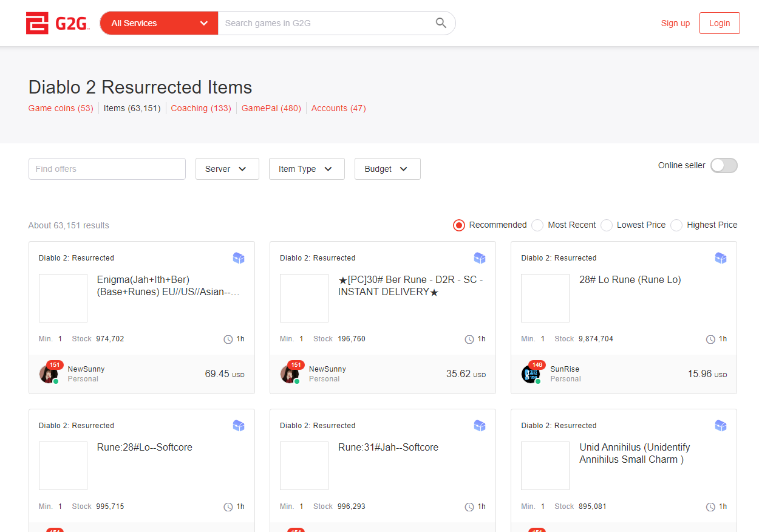Image resolution: width=759 pixels, height=532 pixels.
Task: Open the Enigma(Jah+Ith+Ber) offer title
Action: coord(168,286)
